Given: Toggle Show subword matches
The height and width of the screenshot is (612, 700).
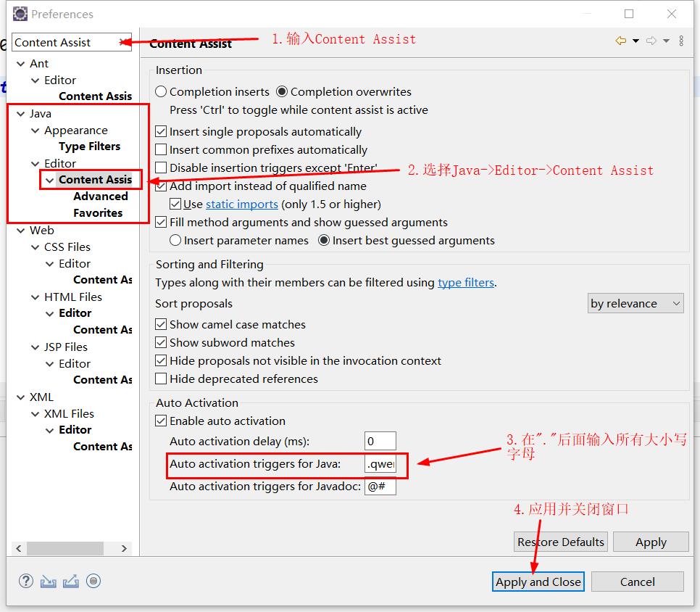Looking at the screenshot, I should [161, 342].
